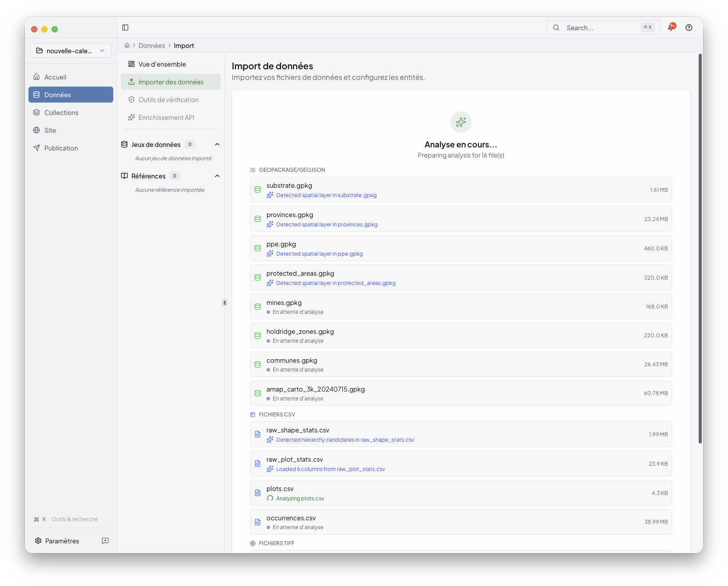728x586 pixels.
Task: Open Vue d'ensemble in the data menu
Action: (x=162, y=64)
